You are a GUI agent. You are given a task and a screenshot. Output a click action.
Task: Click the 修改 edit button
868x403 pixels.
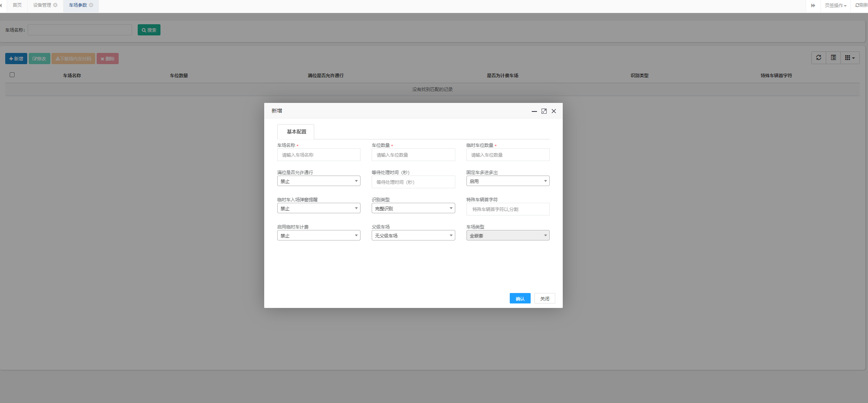pyautogui.click(x=39, y=59)
